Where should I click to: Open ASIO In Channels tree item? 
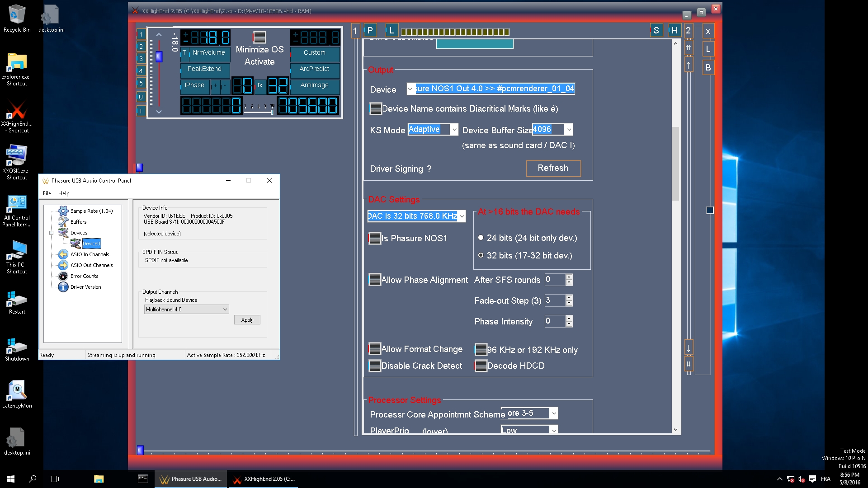[90, 254]
